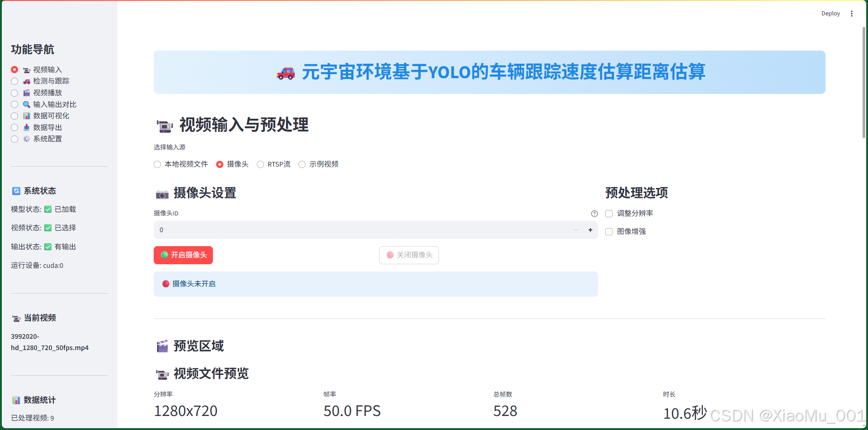Open the syringe icon for 数据导出
The width and height of the screenshot is (868, 430).
pos(26,127)
